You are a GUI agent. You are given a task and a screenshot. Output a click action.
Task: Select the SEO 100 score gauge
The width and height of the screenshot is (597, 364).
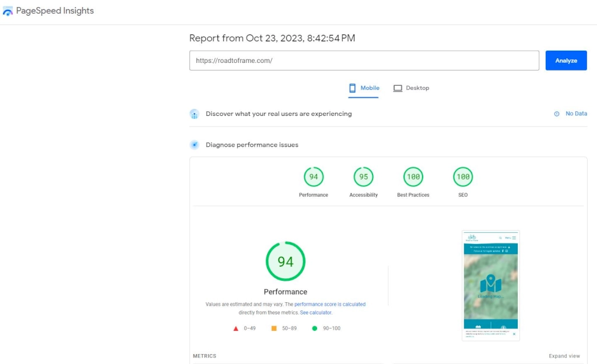coord(462,177)
